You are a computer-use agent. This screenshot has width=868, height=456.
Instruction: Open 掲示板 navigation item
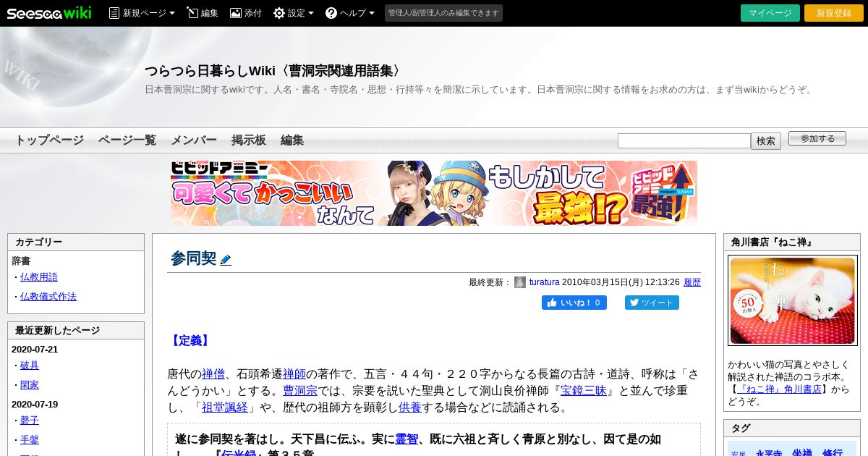click(249, 140)
